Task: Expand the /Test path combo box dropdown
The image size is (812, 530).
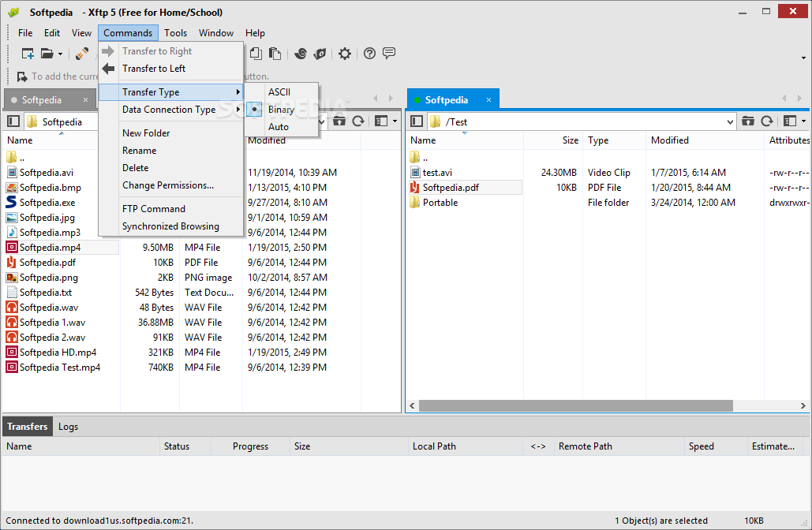Action: 730,122
